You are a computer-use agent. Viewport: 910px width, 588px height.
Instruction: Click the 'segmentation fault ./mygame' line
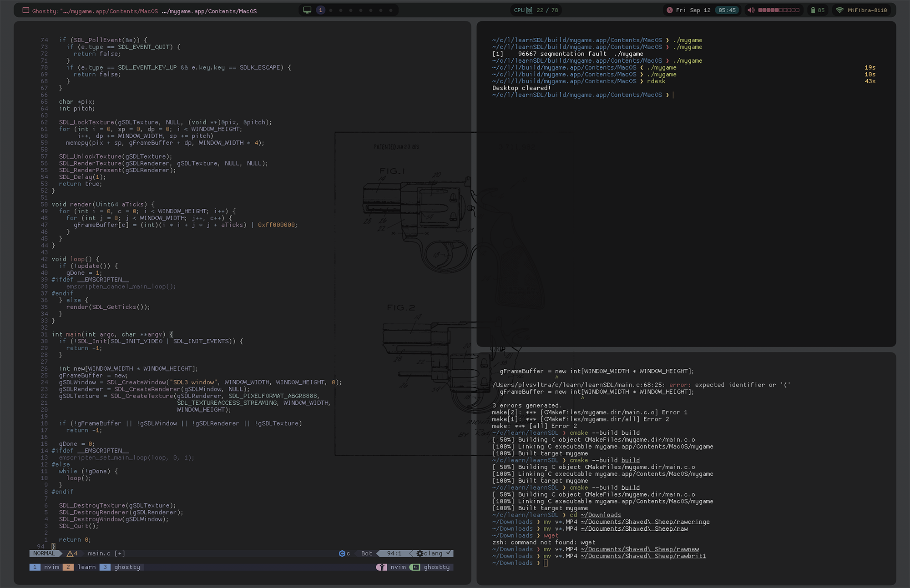click(x=567, y=54)
